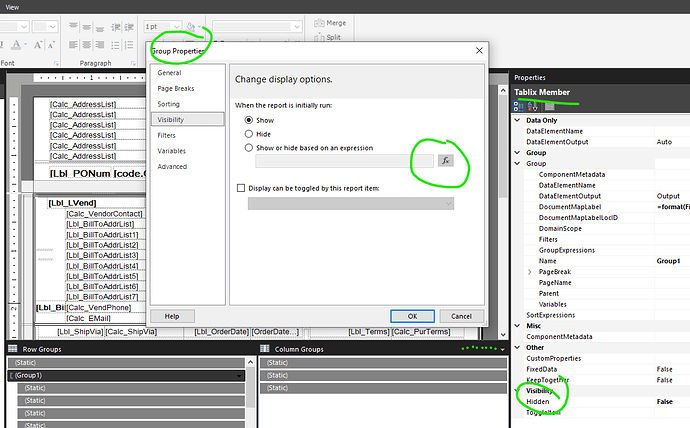Click the Column Groups grid icon

(x=264, y=349)
